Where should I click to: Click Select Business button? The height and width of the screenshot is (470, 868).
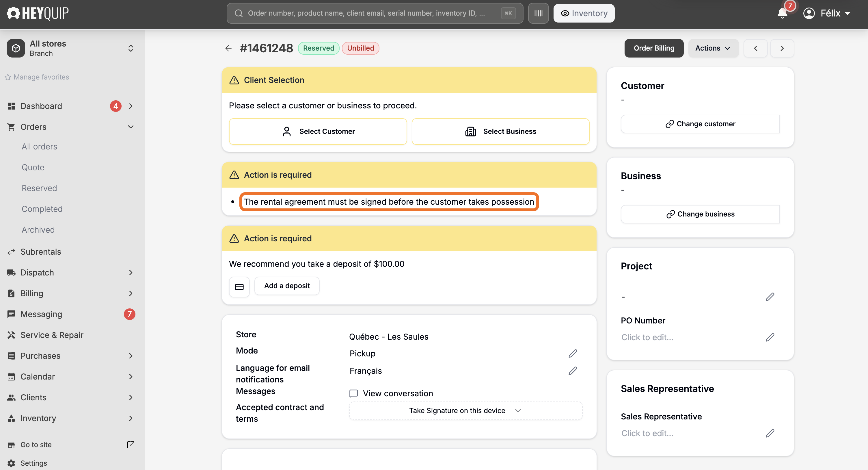500,131
